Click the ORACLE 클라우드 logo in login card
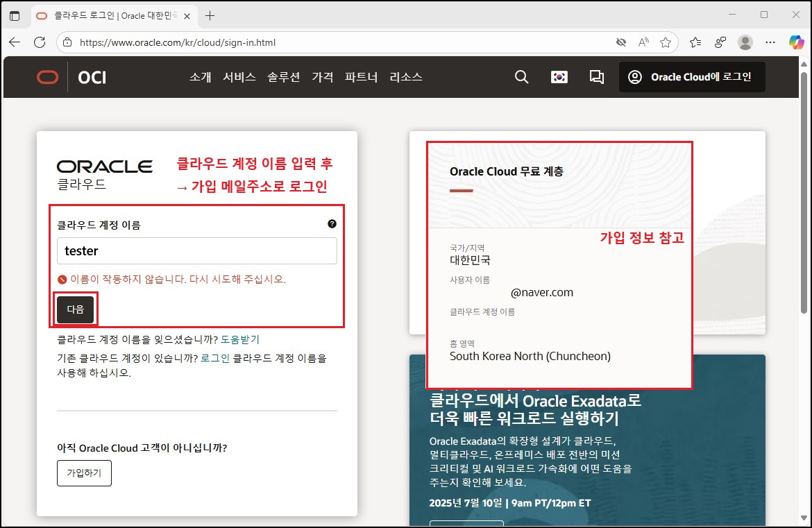The image size is (812, 528). pos(105,175)
